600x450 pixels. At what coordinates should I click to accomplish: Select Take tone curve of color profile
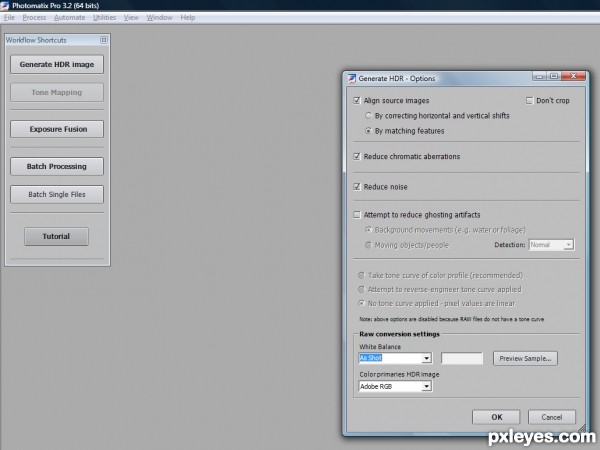pos(361,275)
